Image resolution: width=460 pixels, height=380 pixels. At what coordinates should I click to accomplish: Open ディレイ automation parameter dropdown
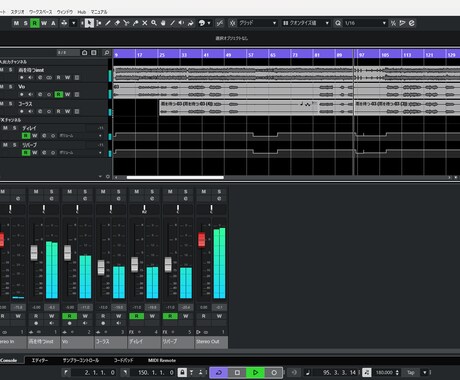[x=100, y=136]
